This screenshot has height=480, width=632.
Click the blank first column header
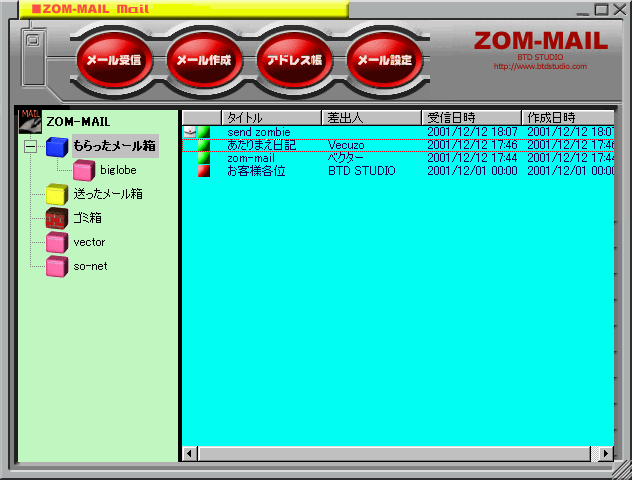click(x=202, y=118)
